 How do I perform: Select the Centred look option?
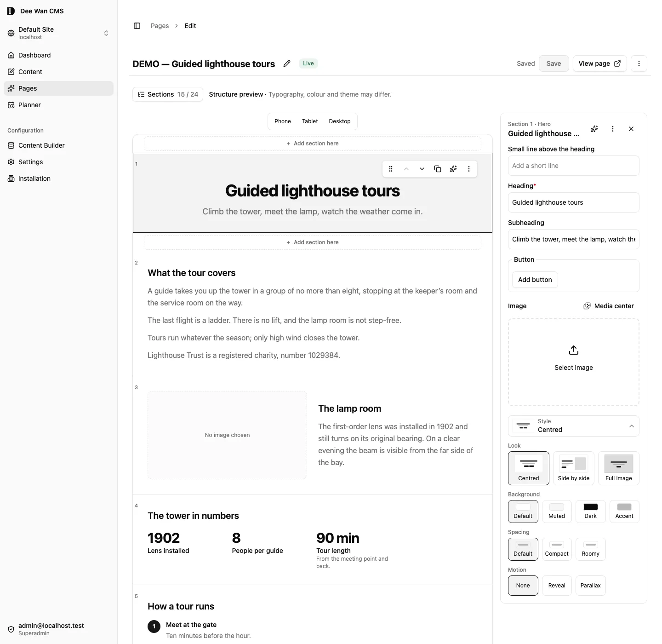pyautogui.click(x=529, y=468)
